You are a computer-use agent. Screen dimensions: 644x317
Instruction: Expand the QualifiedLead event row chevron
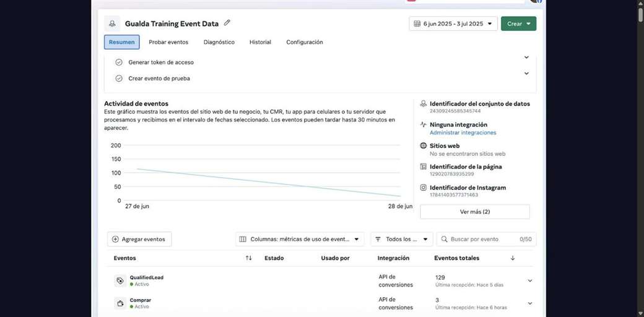tap(530, 281)
